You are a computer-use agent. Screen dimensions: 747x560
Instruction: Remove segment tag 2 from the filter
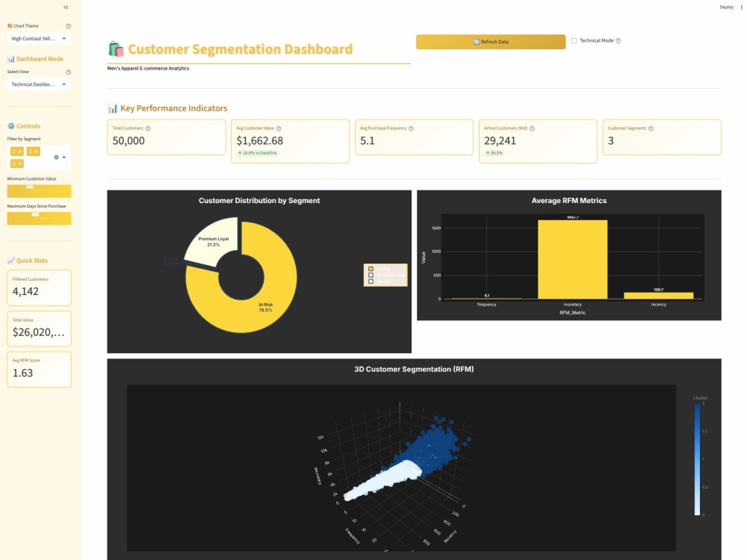point(19,152)
